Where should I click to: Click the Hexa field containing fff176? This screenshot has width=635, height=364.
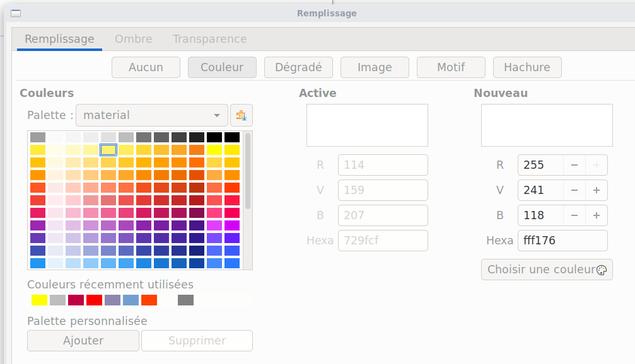click(562, 241)
